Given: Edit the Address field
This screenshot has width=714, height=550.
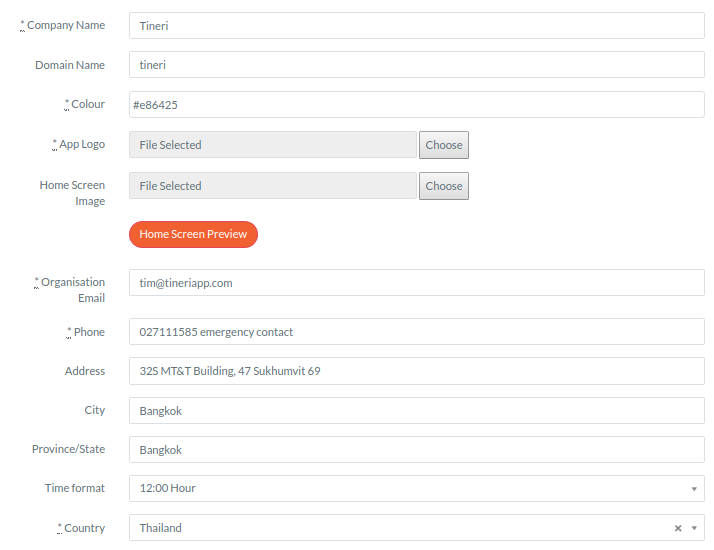Looking at the screenshot, I should [x=417, y=371].
